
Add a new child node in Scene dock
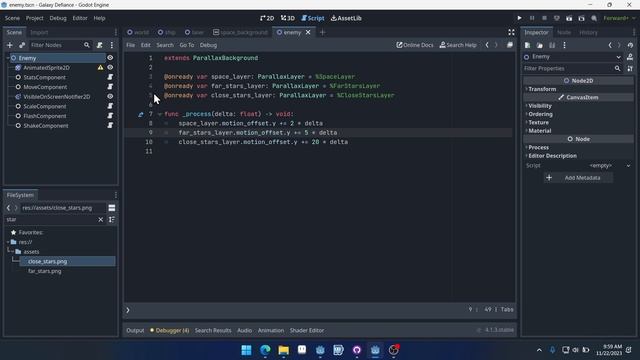[x=10, y=45]
